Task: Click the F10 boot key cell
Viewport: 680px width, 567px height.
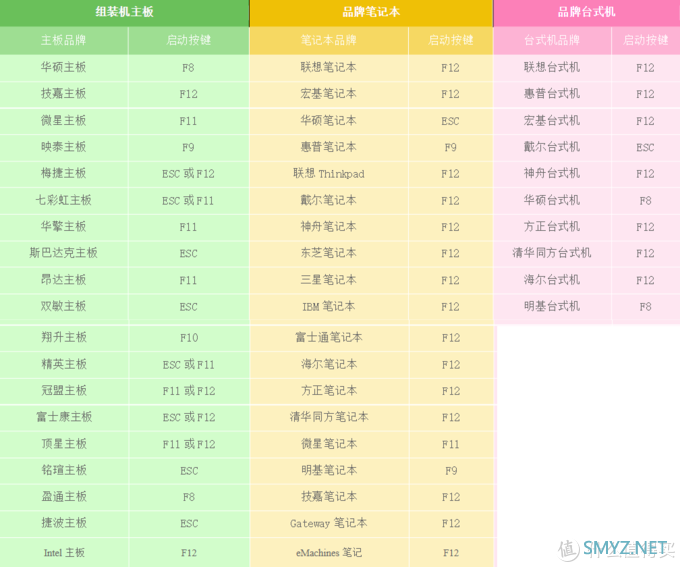Action: [189, 338]
